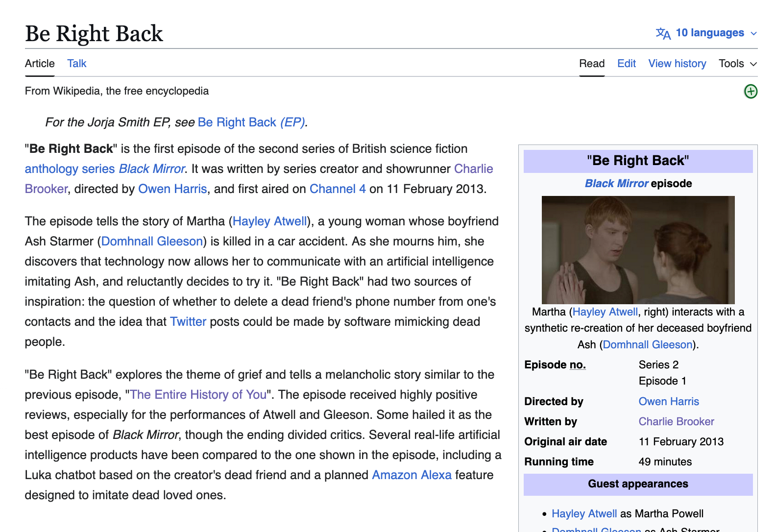The width and height of the screenshot is (776, 532).
Task: Click the green plus good-article icon
Action: [x=751, y=92]
